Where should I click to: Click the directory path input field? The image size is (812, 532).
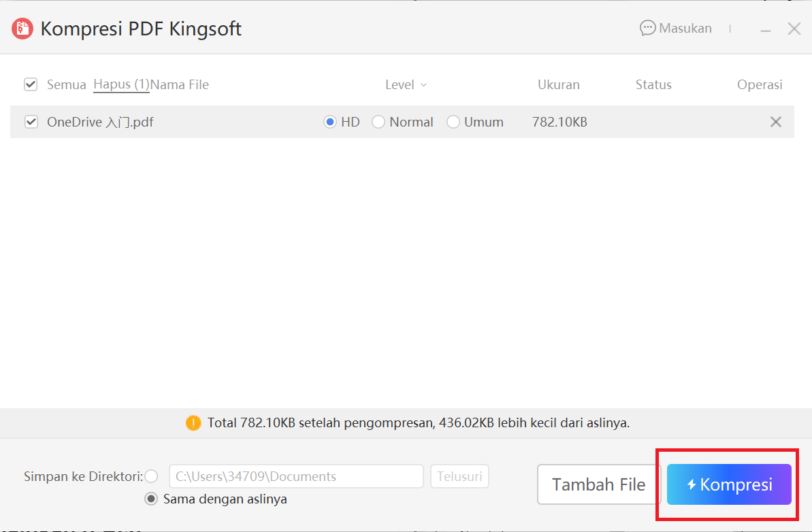coord(295,476)
